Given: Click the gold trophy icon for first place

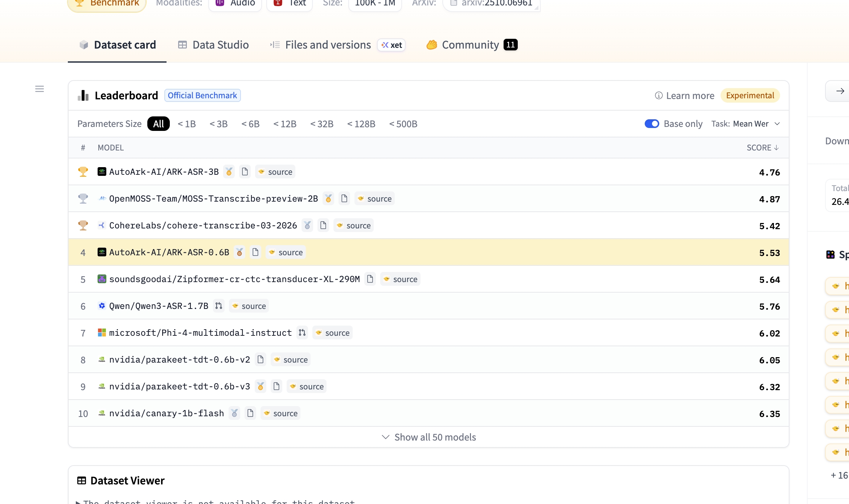Looking at the screenshot, I should tap(83, 172).
